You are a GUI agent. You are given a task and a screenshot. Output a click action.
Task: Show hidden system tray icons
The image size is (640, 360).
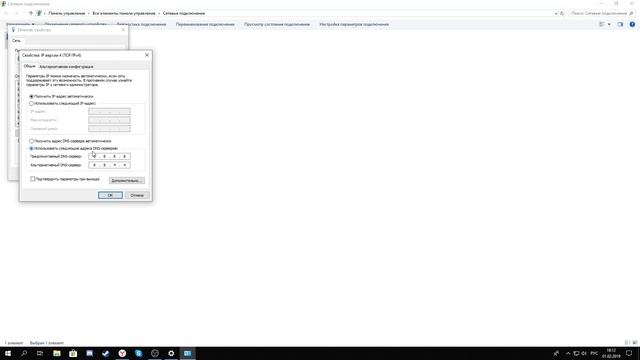[x=568, y=353]
